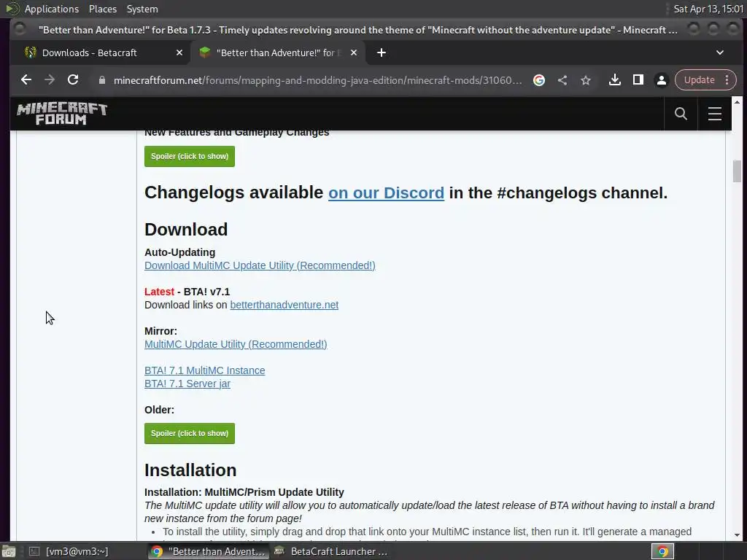Image resolution: width=747 pixels, height=560 pixels.
Task: Open the Minecraft Forum hamburger menu
Action: point(715,113)
